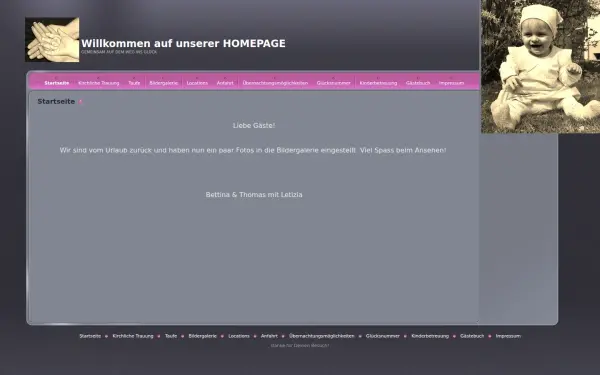Click Kirchliche Trauung link in the footer

pos(133,336)
